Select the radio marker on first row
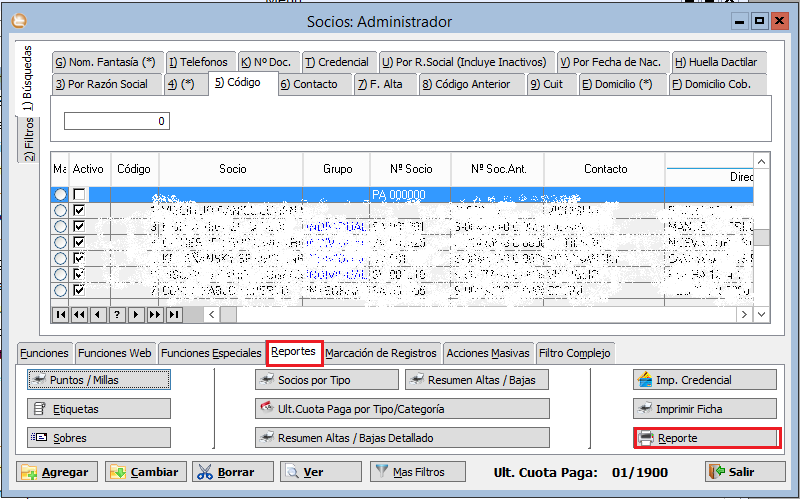The image size is (800, 499). (x=60, y=194)
